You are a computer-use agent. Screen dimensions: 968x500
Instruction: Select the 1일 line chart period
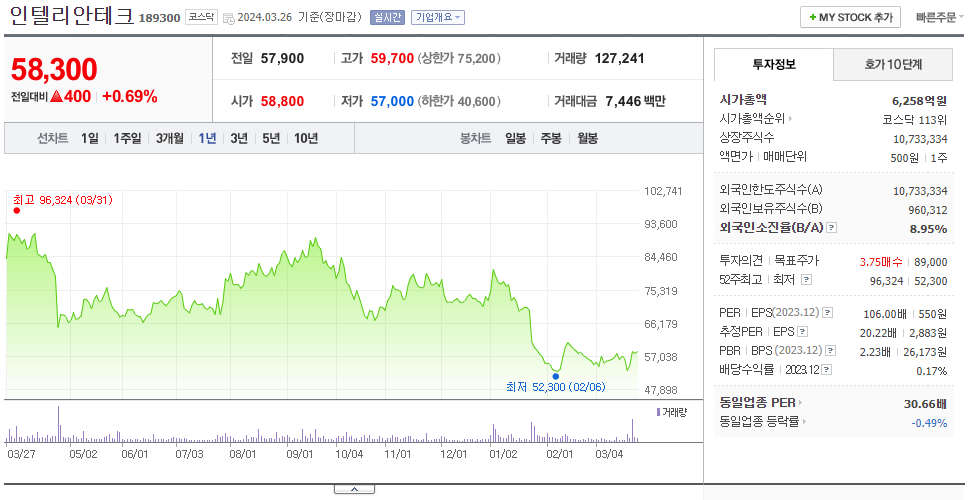pyautogui.click(x=89, y=139)
